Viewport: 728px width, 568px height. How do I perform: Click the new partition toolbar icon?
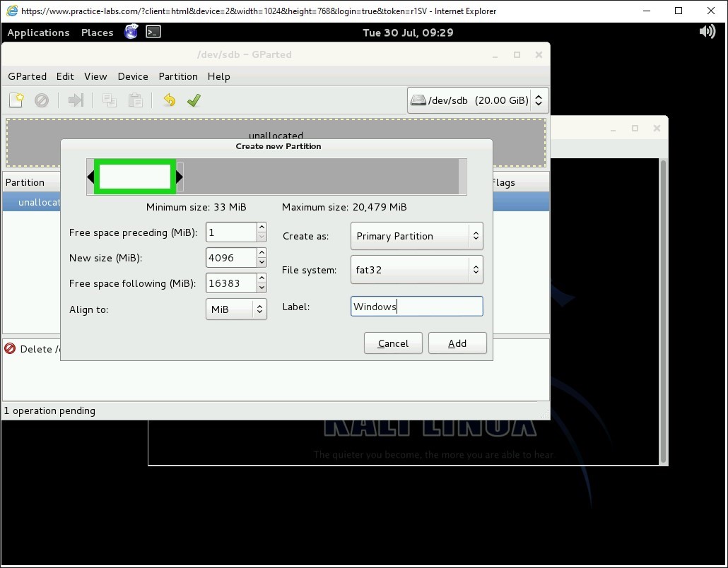click(x=16, y=100)
